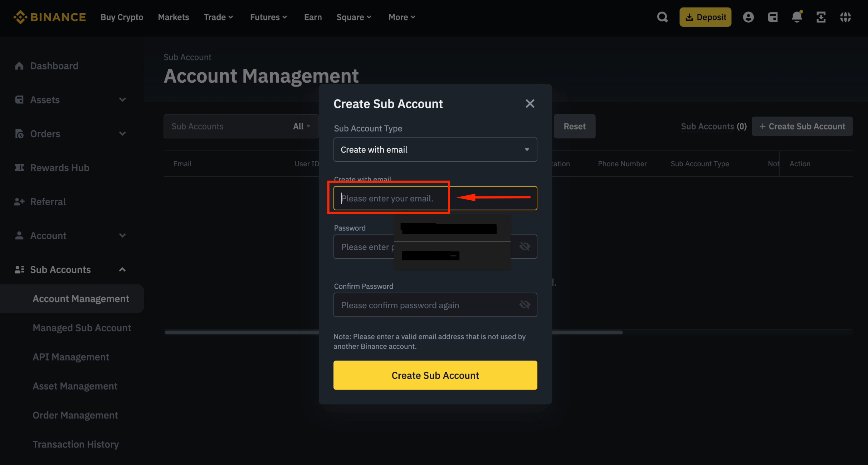
Task: Collapse the Sub Accounts section
Action: click(x=122, y=269)
